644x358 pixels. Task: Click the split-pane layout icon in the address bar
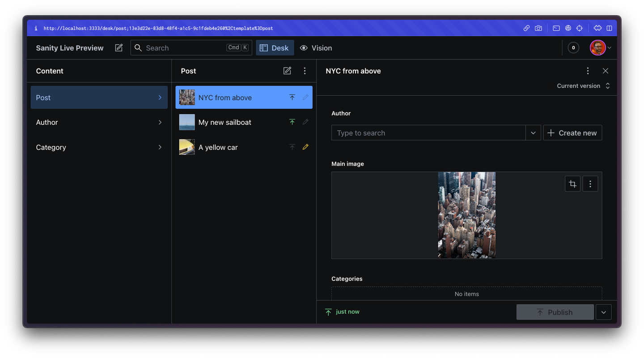point(609,28)
